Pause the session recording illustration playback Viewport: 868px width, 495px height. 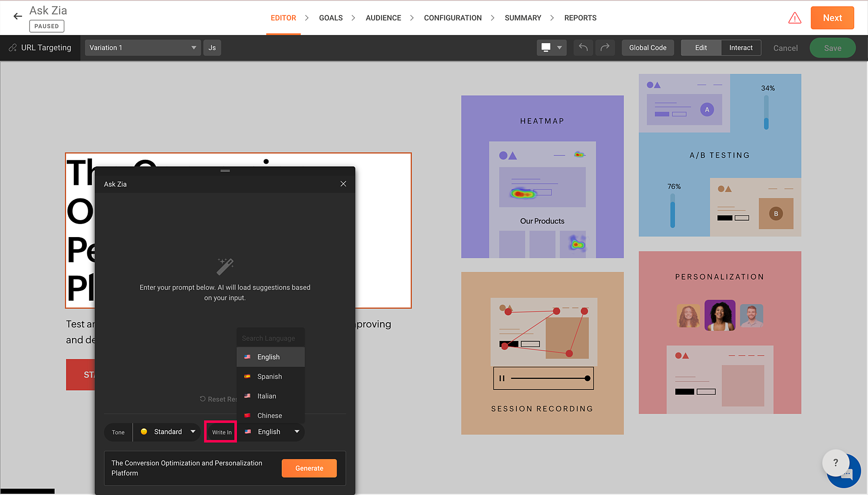(x=502, y=378)
